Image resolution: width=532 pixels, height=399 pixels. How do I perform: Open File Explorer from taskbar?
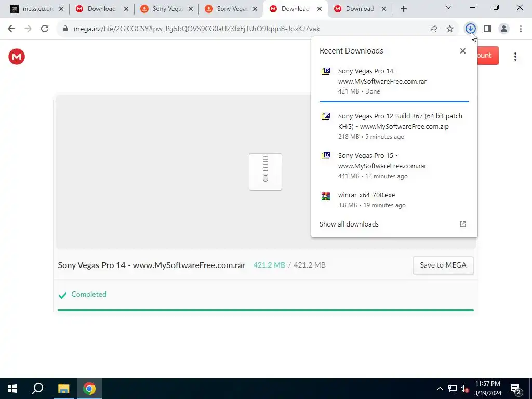(63, 389)
